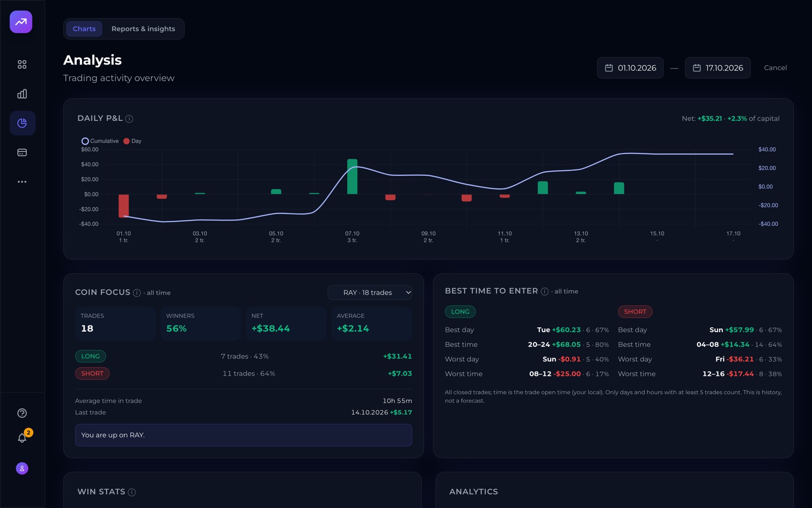812x508 pixels.
Task: Click the WINNERS 56% stat card
Action: [200, 323]
